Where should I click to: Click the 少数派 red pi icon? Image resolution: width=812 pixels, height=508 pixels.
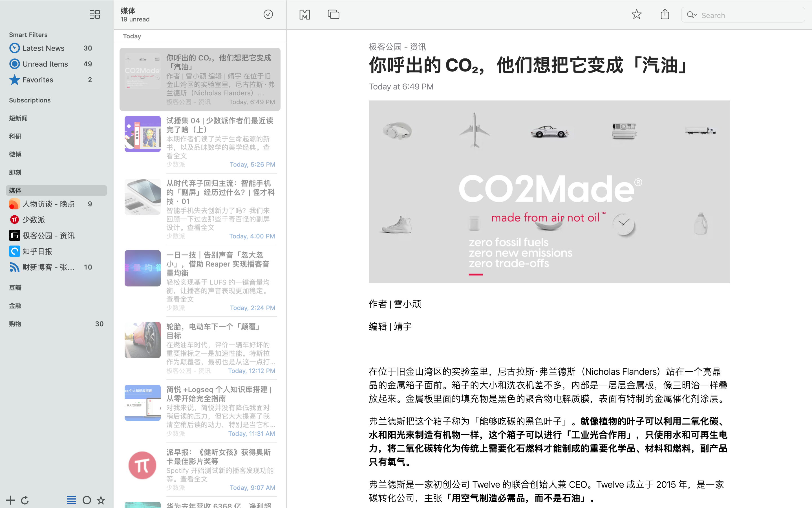[14, 220]
